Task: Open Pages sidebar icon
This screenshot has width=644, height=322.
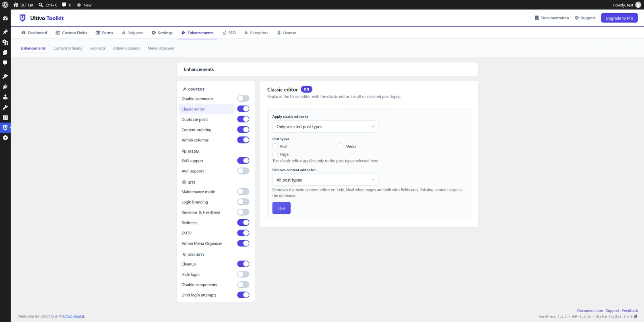Action: (5, 52)
